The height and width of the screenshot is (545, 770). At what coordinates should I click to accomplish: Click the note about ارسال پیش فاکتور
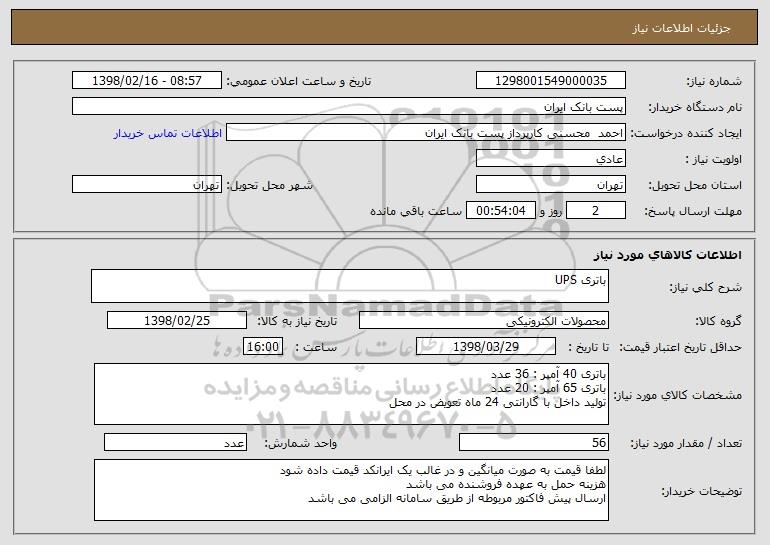click(457, 498)
